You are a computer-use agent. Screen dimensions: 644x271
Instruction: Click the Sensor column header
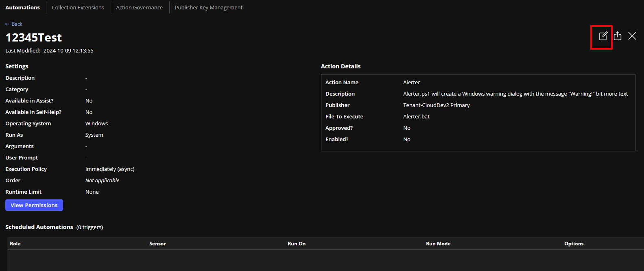[x=157, y=244]
